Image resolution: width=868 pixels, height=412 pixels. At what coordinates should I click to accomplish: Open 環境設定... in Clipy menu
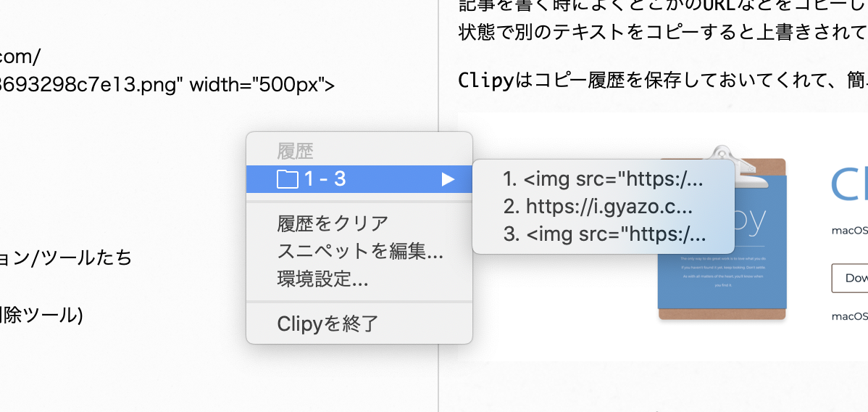click(x=359, y=279)
